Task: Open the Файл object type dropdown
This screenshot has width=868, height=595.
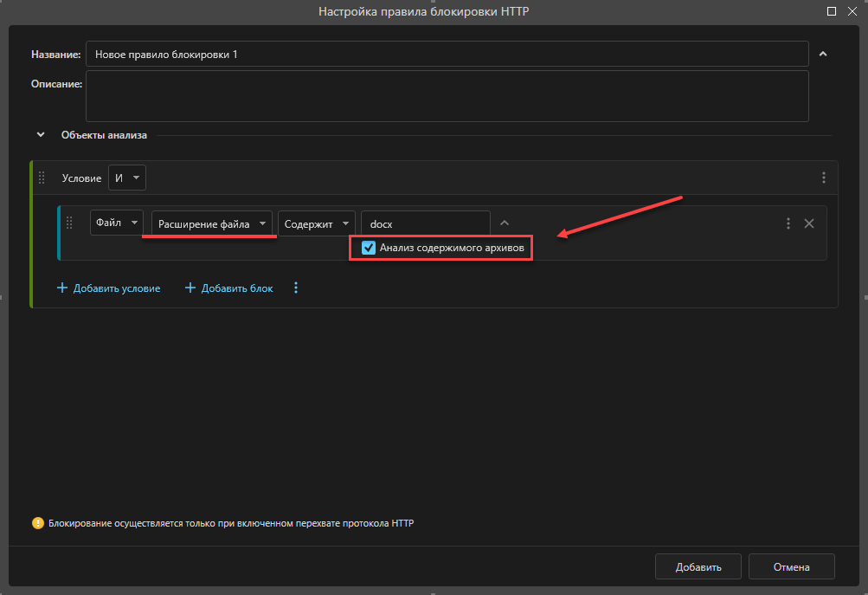Action: pos(117,223)
